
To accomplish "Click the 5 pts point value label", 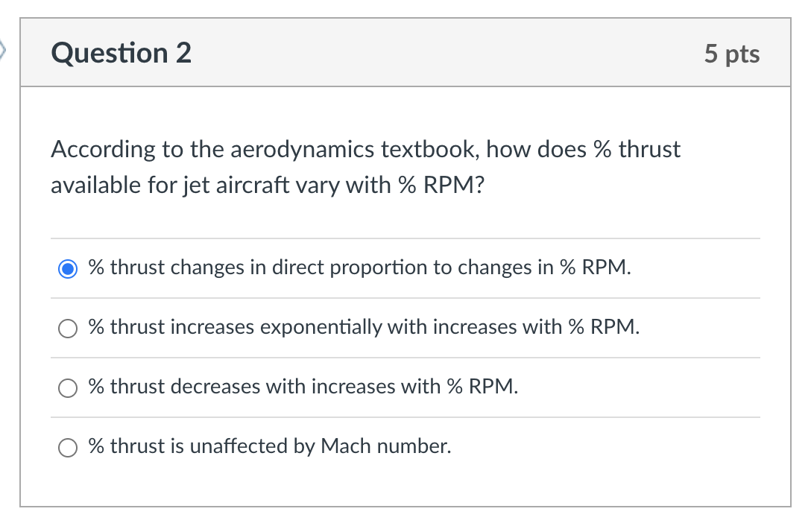I will coord(732,53).
